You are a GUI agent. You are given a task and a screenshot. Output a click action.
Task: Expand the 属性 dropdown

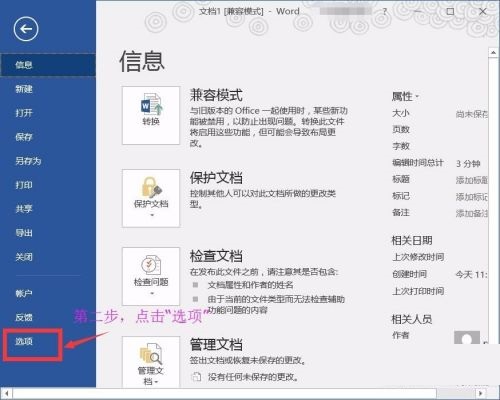pyautogui.click(x=405, y=97)
